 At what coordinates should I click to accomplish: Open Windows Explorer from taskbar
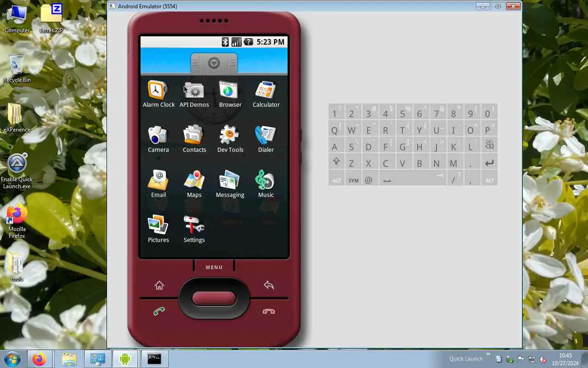point(69,359)
